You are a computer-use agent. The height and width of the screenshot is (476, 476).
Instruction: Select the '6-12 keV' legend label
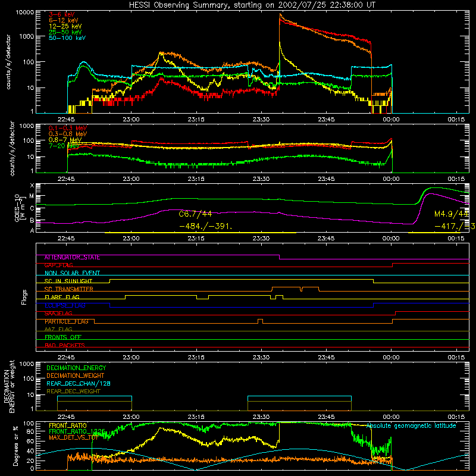[64, 20]
